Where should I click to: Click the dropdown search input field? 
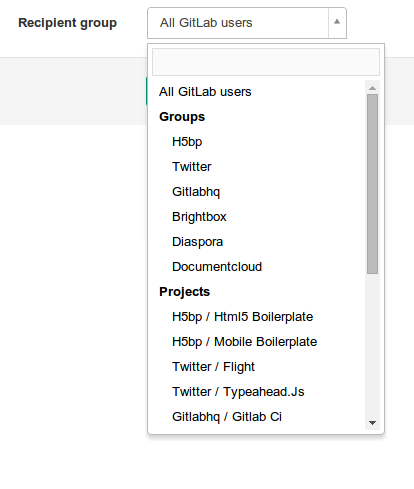pyautogui.click(x=266, y=62)
